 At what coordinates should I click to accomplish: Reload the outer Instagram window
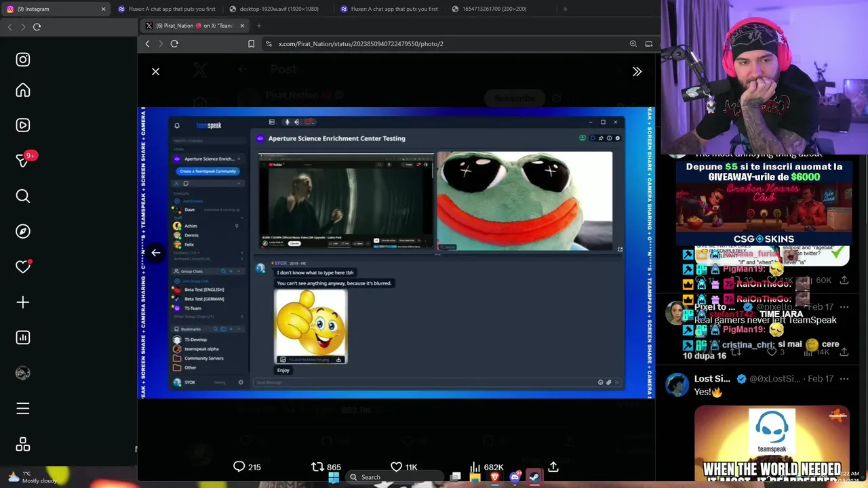coord(37,26)
